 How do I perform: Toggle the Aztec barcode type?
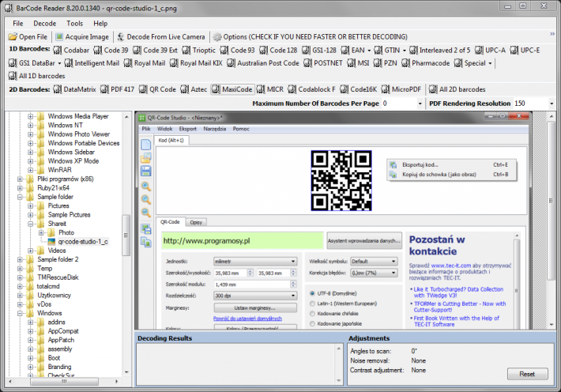[x=194, y=89]
